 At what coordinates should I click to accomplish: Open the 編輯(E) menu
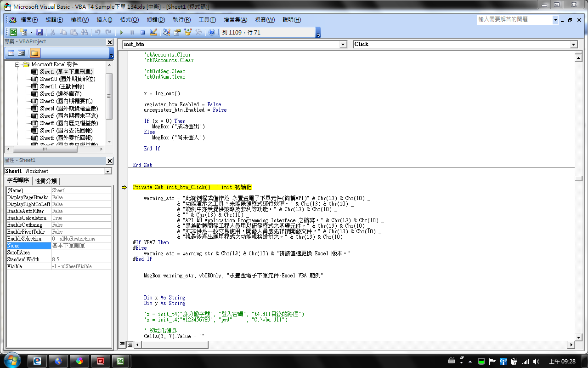(x=54, y=20)
